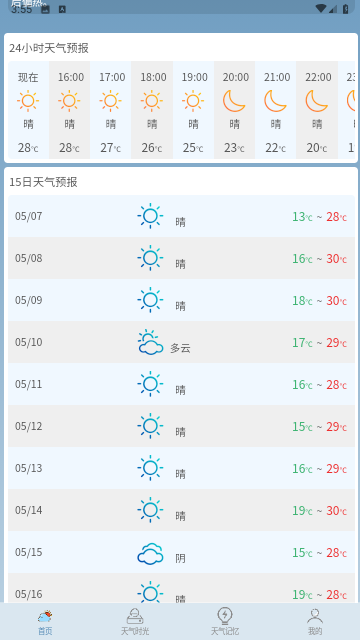Open the 05/08 daily forecast row

[x=181, y=258]
